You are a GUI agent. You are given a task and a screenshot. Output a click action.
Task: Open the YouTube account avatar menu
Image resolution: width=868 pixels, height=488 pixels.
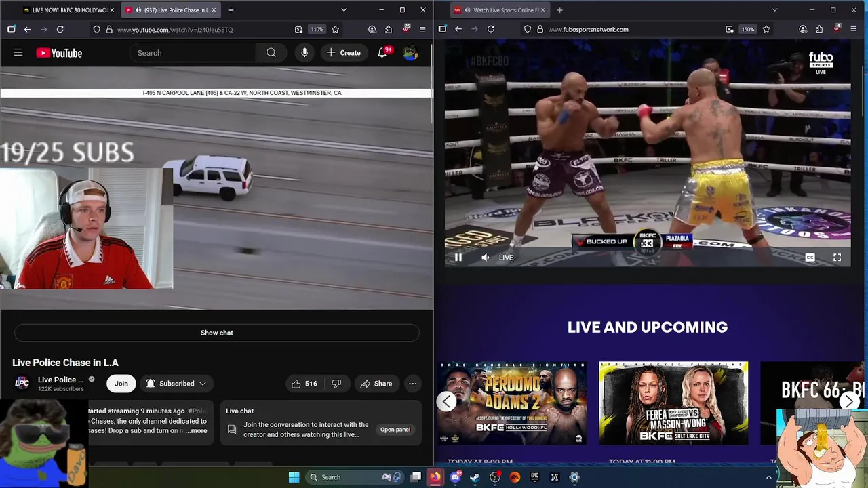pyautogui.click(x=410, y=53)
